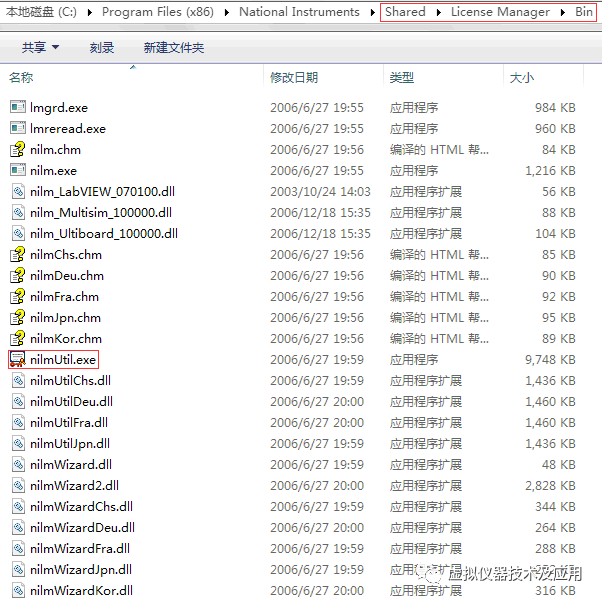This screenshot has width=602, height=601.
Task: Click size value 1,216 KB
Action: pyautogui.click(x=550, y=170)
